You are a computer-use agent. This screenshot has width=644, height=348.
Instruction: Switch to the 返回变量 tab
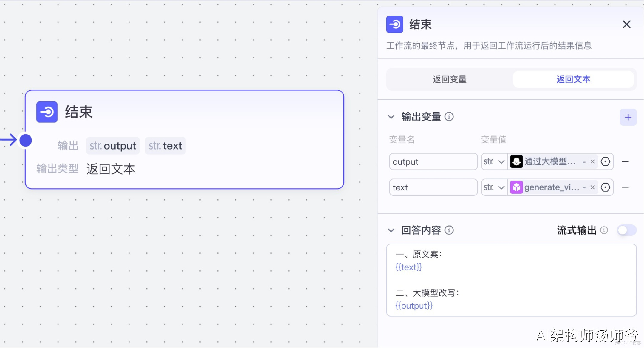(x=450, y=79)
